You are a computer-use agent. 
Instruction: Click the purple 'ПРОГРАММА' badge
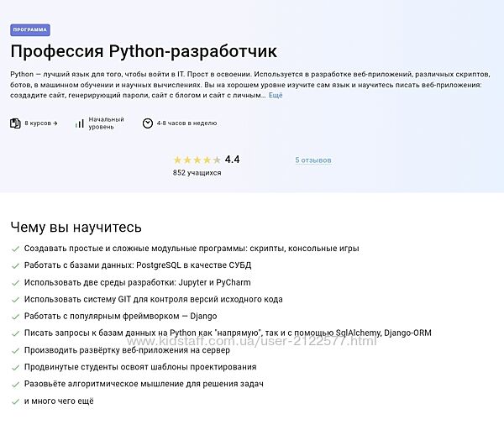30,29
